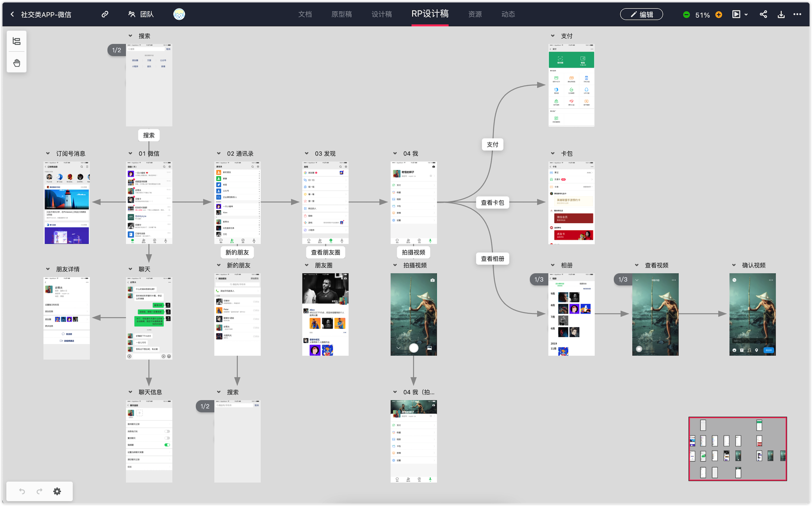The width and height of the screenshot is (812, 506).
Task: Collapse the 卡包 artboard
Action: click(553, 153)
